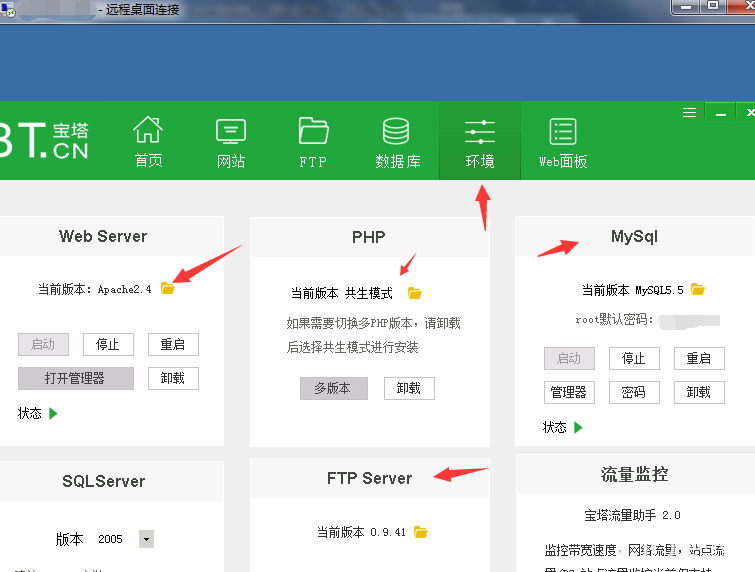The height and width of the screenshot is (572, 755).
Task: Click the SQLServer panel heading
Action: click(104, 481)
